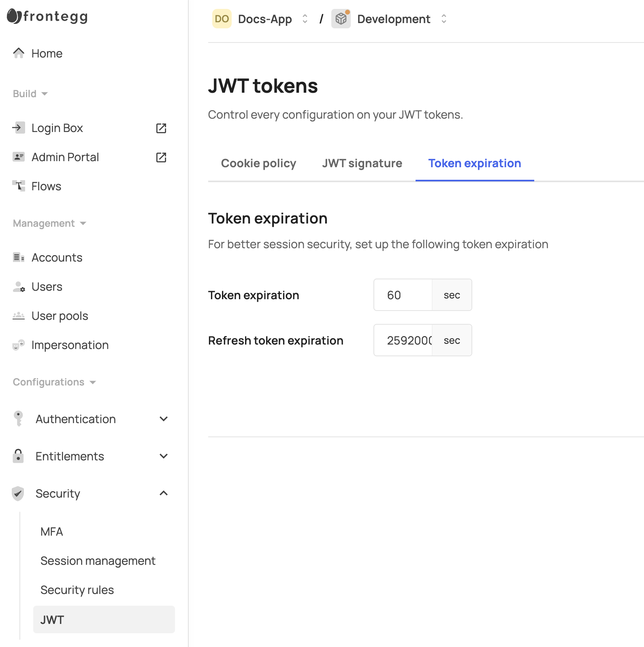
Task: Click the DO app badge
Action: 222,19
